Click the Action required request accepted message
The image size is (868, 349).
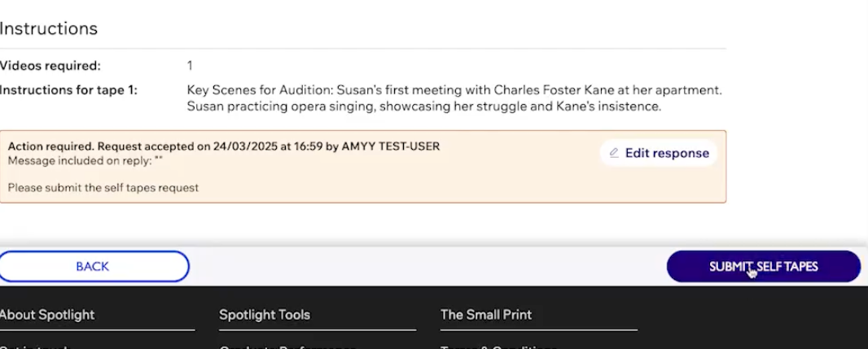[224, 146]
